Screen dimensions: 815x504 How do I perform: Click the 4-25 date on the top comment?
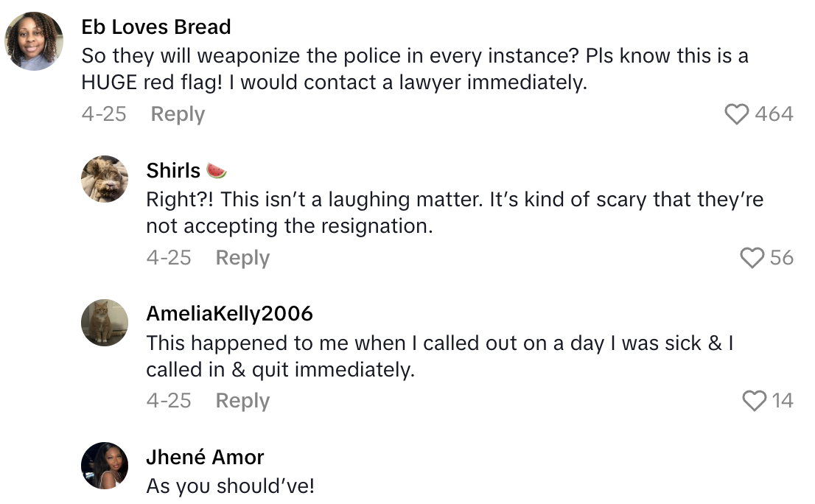coord(105,113)
